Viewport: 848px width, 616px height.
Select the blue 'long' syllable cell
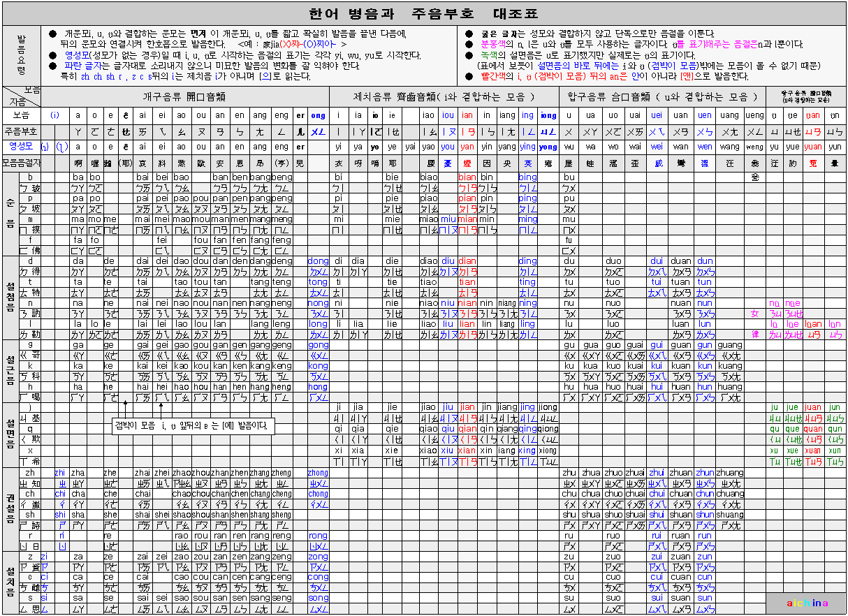[x=318, y=324]
